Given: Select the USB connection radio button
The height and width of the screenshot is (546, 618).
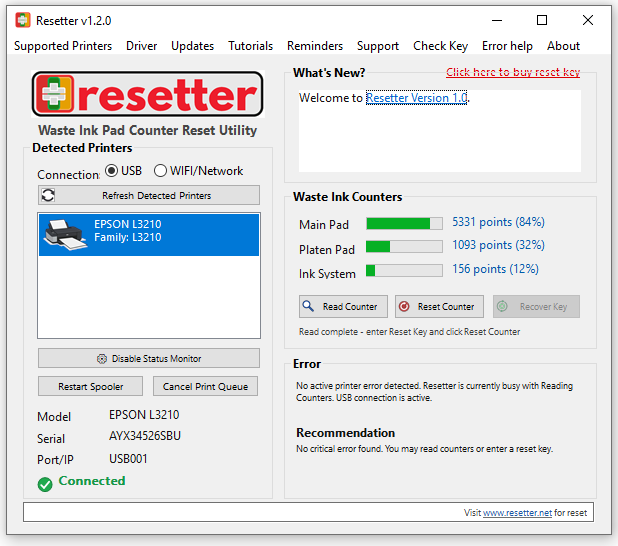Looking at the screenshot, I should (x=112, y=171).
